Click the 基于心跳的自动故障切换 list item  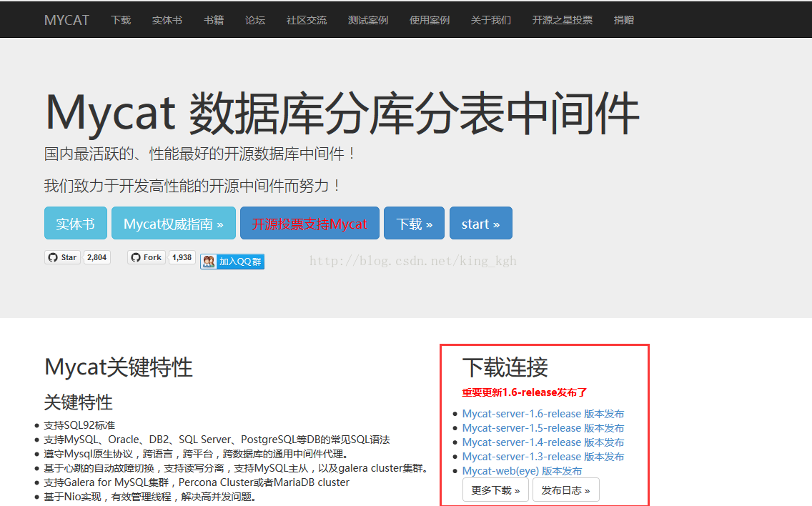point(238,468)
